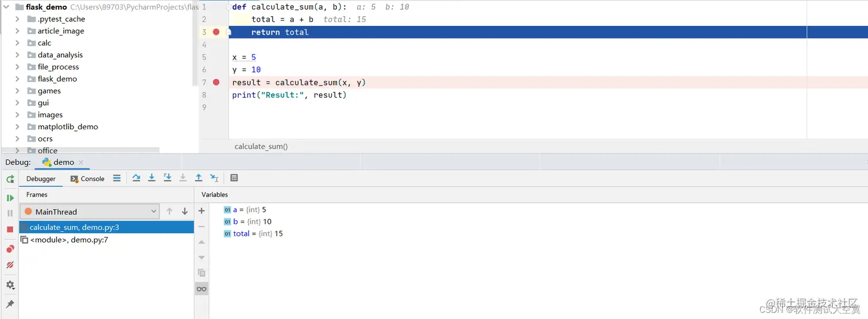The image size is (868, 319).
Task: Open View Breakpoints dialog icon
Action: tap(10, 249)
